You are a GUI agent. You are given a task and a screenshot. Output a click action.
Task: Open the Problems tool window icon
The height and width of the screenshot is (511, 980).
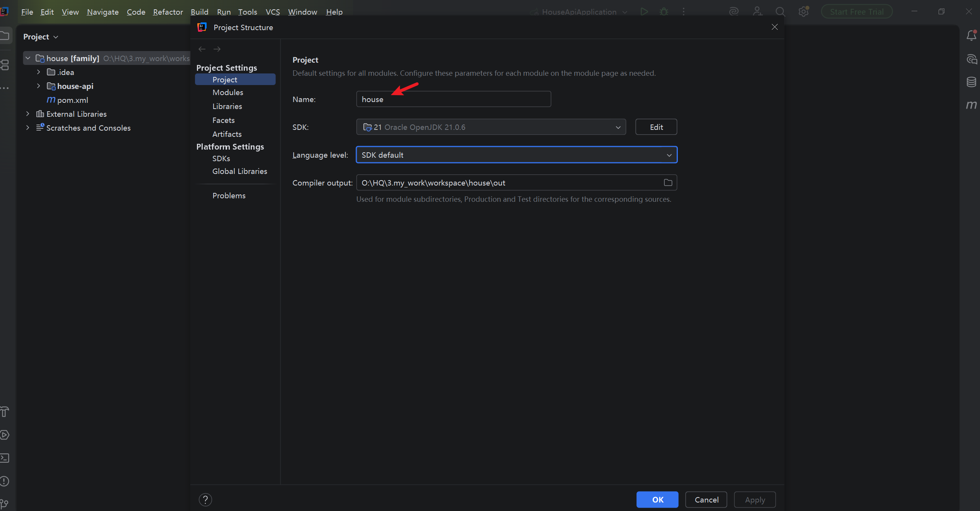pyautogui.click(x=5, y=481)
